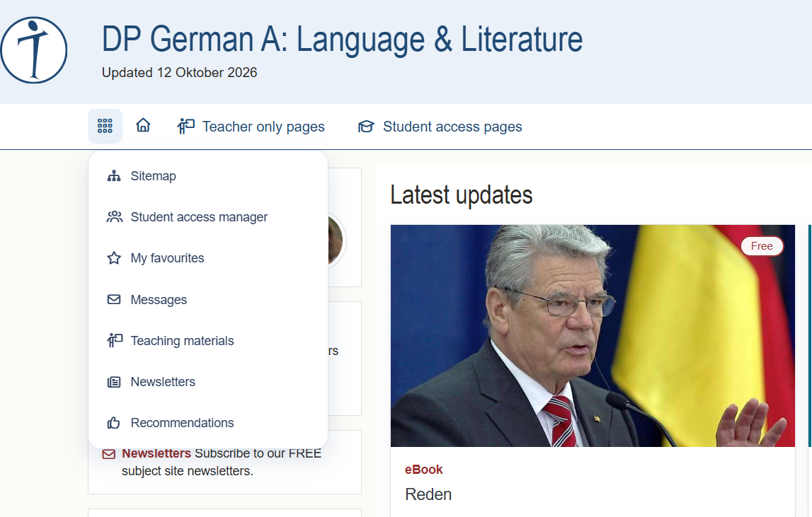Click the graduation cap icon
The image size is (812, 517).
(366, 127)
